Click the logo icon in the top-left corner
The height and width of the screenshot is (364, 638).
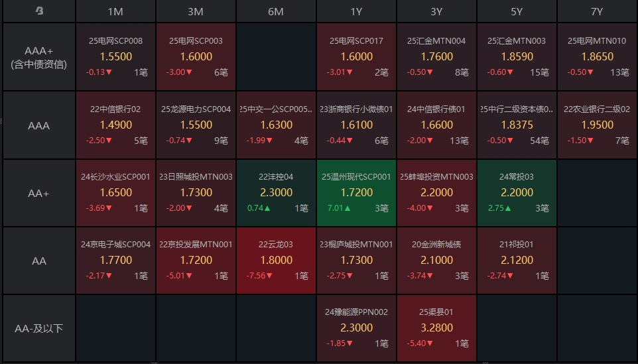(38, 11)
